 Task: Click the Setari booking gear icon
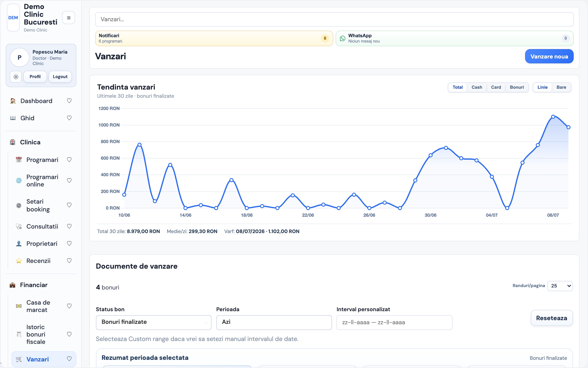(x=19, y=205)
